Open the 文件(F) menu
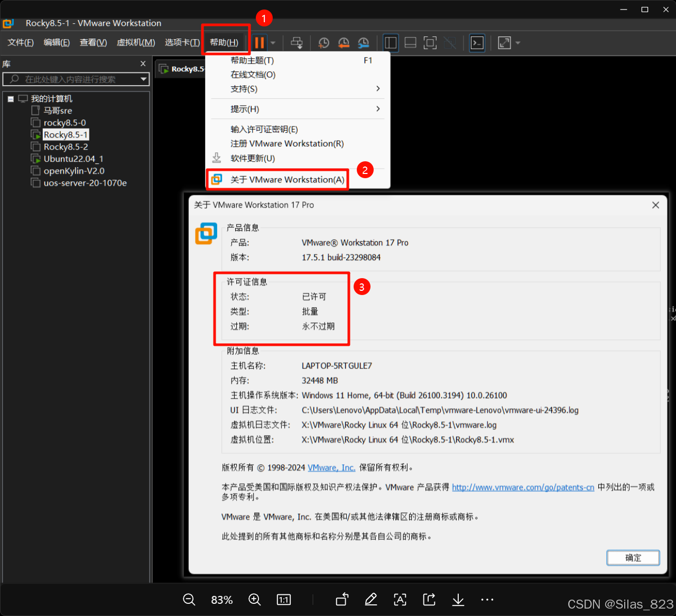Image resolution: width=676 pixels, height=616 pixels. tap(21, 42)
